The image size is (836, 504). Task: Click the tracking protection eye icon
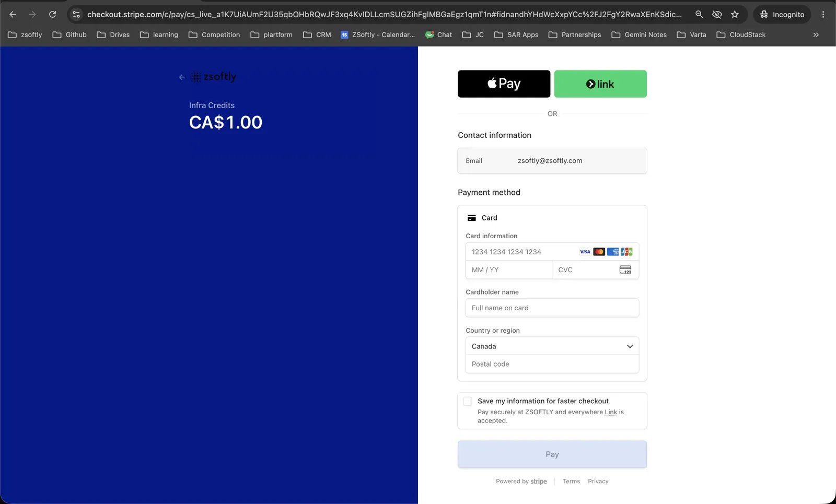(x=717, y=15)
